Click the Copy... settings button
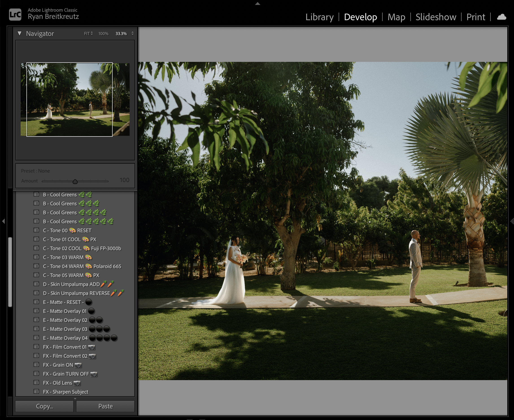 pyautogui.click(x=45, y=406)
